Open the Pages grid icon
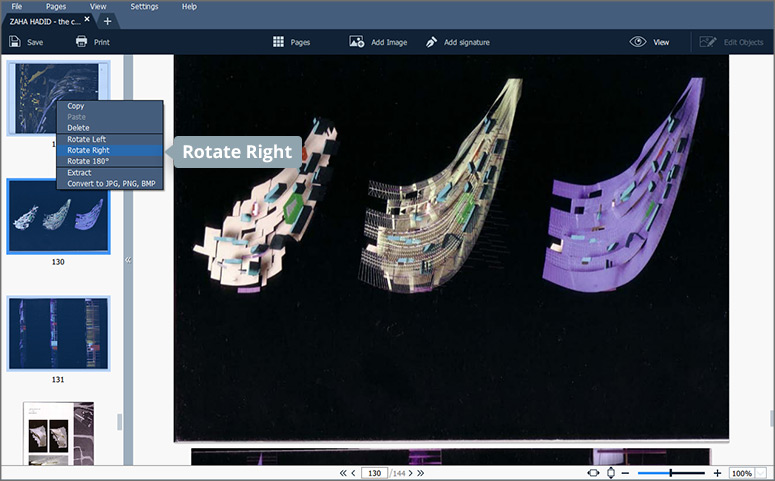 (x=278, y=42)
